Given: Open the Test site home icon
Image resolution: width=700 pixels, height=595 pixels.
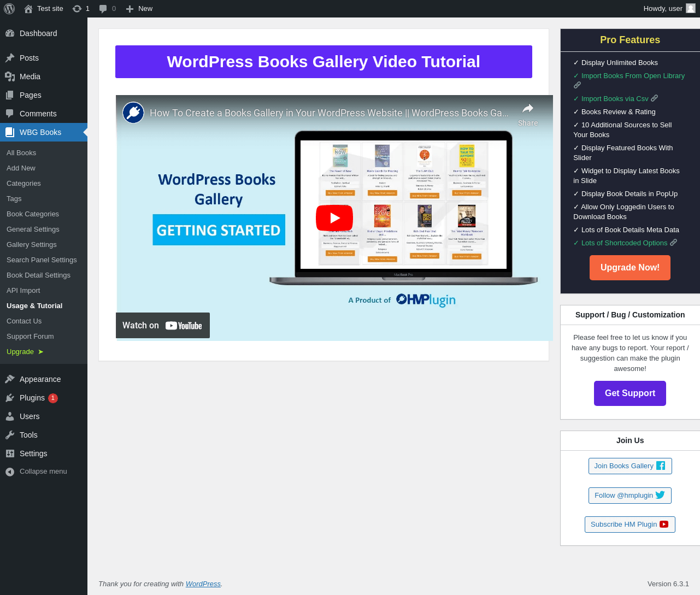Looking at the screenshot, I should [x=28, y=9].
